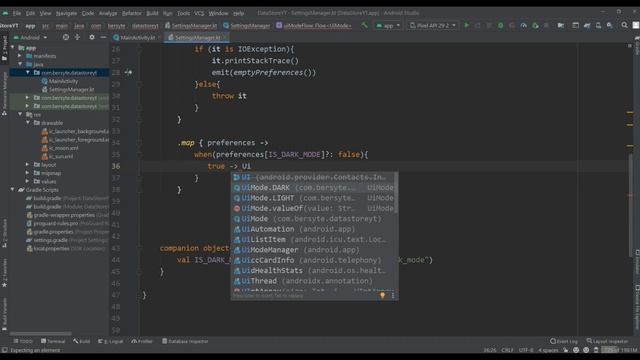
Task: Hide the Project panel with minus icon
Action: 103,37
